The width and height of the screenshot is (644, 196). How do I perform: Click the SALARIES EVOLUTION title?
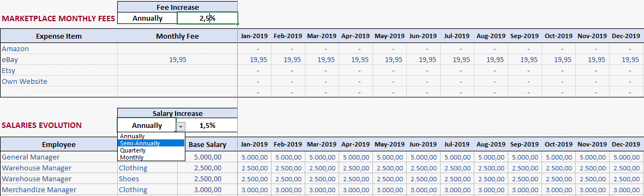point(41,125)
